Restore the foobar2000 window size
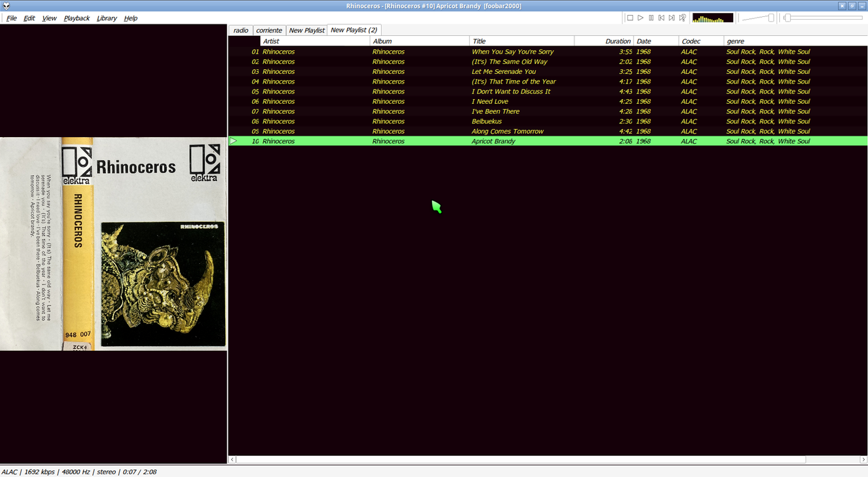This screenshot has height=477, width=868. [x=852, y=5]
